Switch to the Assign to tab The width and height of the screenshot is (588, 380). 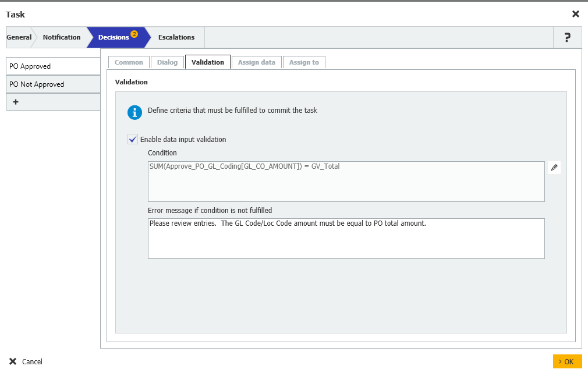[x=304, y=62]
